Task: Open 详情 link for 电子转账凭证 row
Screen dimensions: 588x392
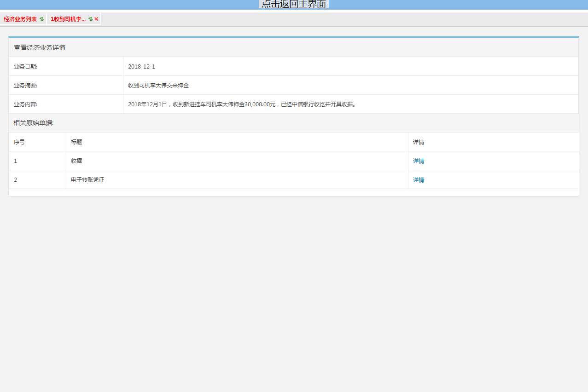Action: click(419, 180)
